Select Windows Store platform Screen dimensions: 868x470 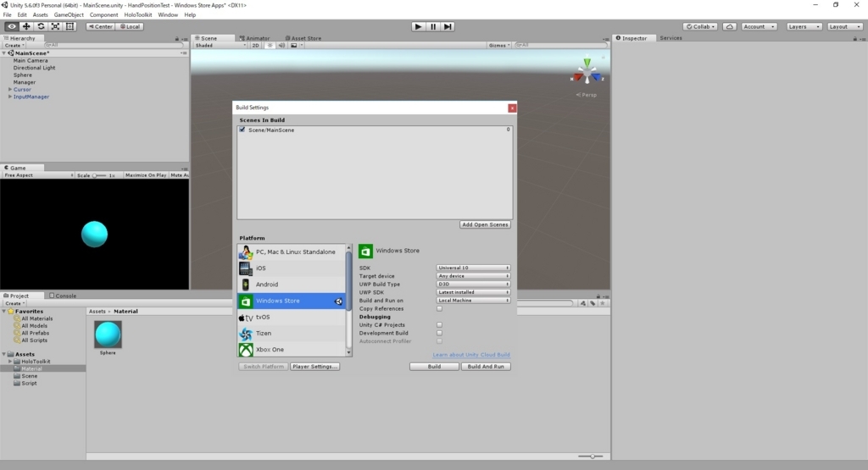(292, 301)
